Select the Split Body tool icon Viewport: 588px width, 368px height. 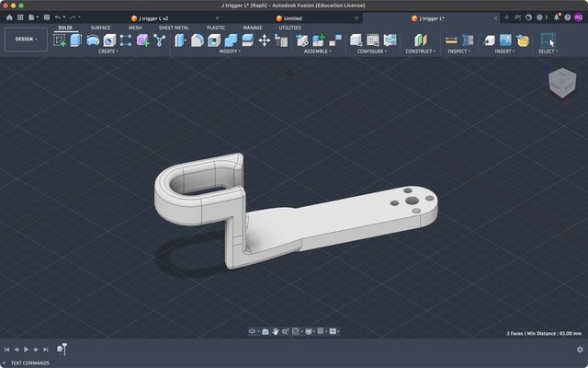click(x=247, y=40)
